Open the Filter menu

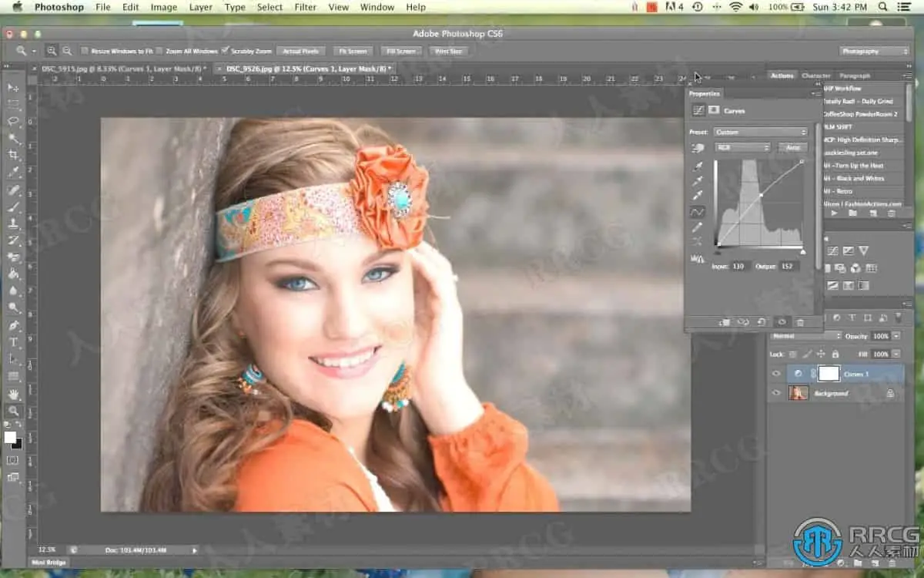pos(305,7)
